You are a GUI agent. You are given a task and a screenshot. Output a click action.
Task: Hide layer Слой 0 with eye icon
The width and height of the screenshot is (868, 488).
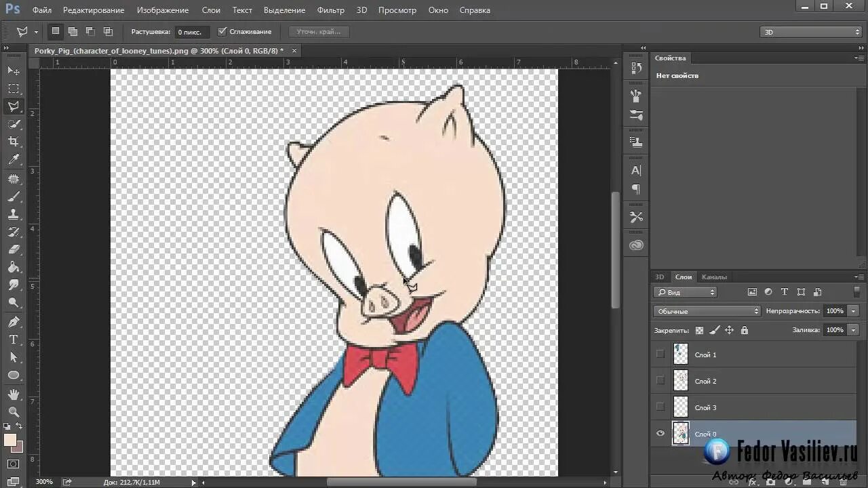(660, 434)
